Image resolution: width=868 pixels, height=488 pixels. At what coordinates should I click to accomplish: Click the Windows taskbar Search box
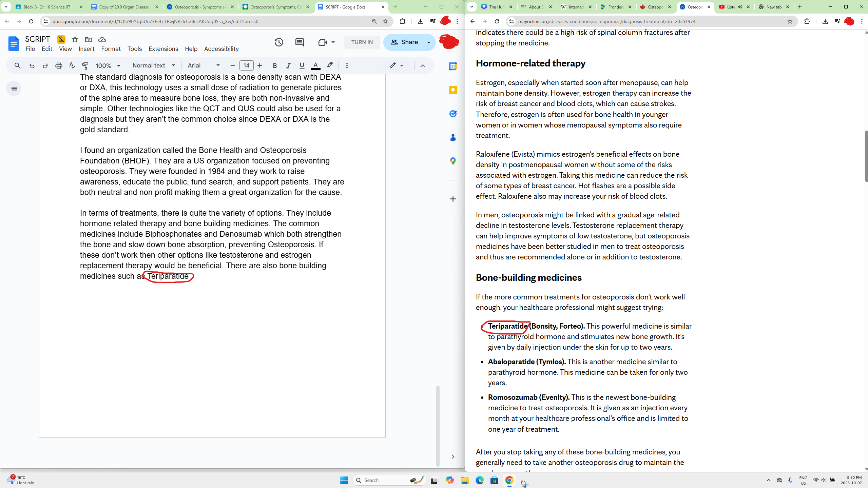coord(389,480)
